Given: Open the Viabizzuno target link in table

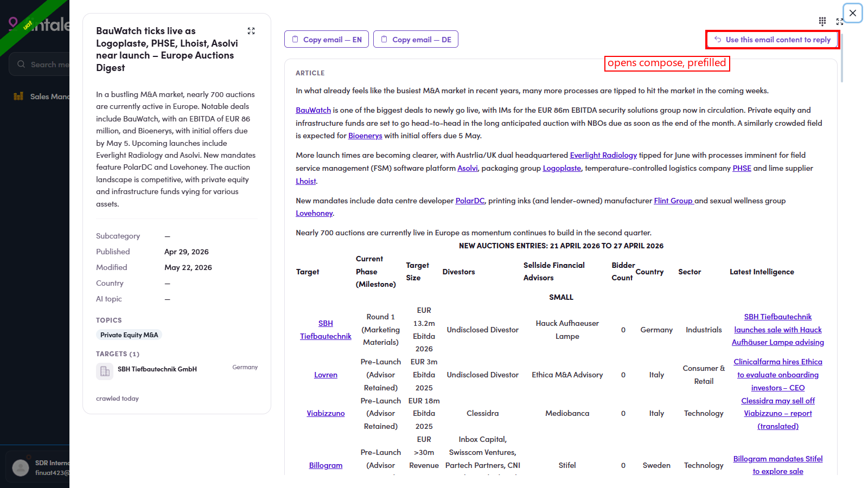Looking at the screenshot, I should pyautogui.click(x=325, y=413).
